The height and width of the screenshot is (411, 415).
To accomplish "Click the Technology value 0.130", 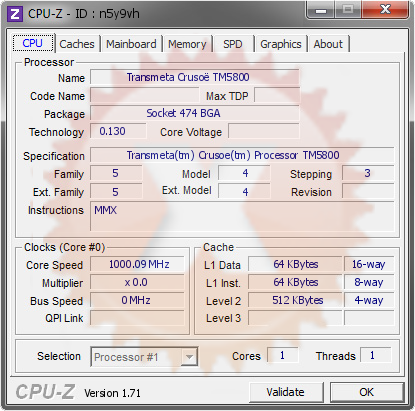I will point(118,131).
